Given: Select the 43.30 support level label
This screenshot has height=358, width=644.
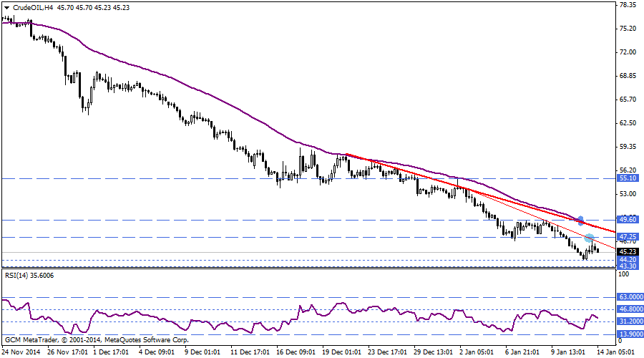Looking at the screenshot, I should 628,266.
